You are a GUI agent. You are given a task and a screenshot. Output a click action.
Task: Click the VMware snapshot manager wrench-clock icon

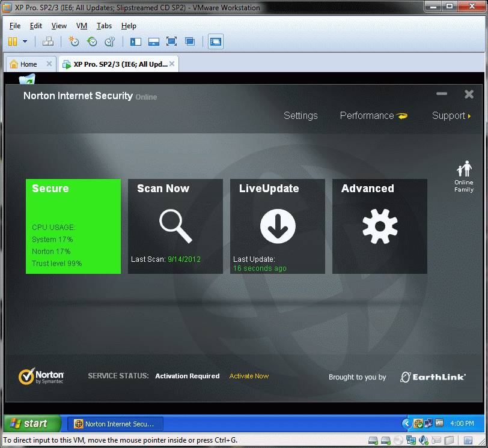109,41
